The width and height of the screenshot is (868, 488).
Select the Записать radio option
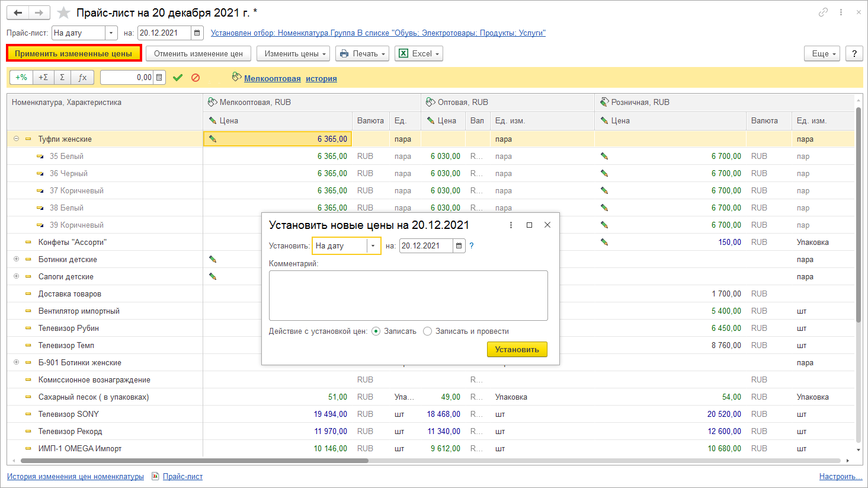click(376, 331)
